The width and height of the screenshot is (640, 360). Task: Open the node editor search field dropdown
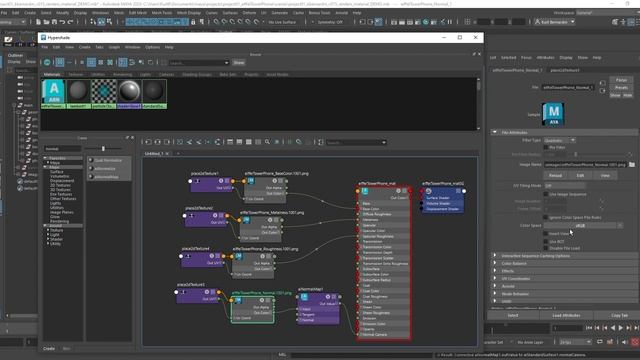384,142
